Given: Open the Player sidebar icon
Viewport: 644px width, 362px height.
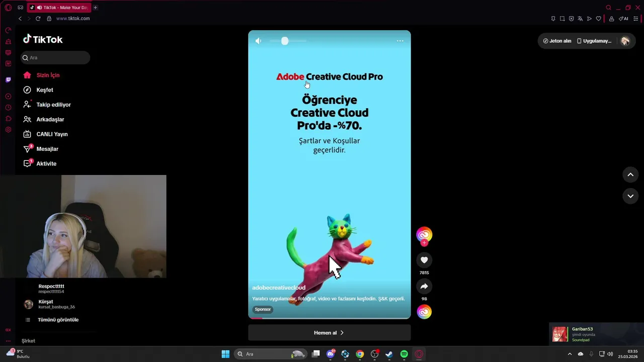Looking at the screenshot, I should pos(8,97).
